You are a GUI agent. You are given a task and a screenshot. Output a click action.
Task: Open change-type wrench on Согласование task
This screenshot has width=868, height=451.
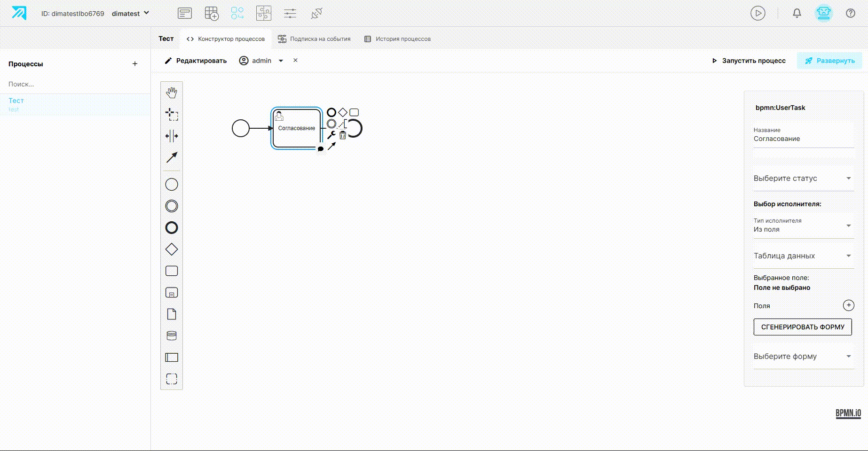point(331,135)
